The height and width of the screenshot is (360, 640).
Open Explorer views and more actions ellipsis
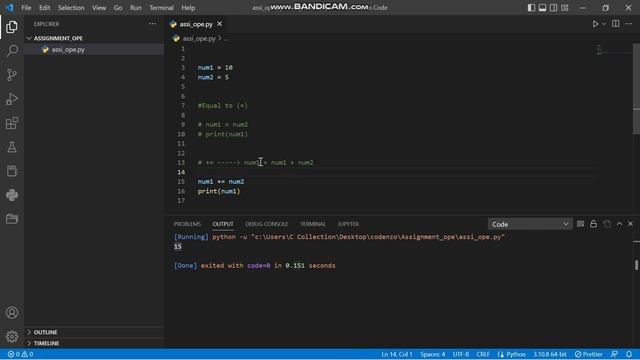click(x=152, y=24)
